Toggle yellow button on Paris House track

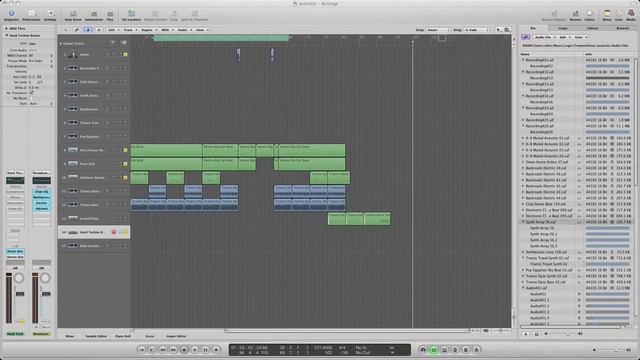pos(125,150)
